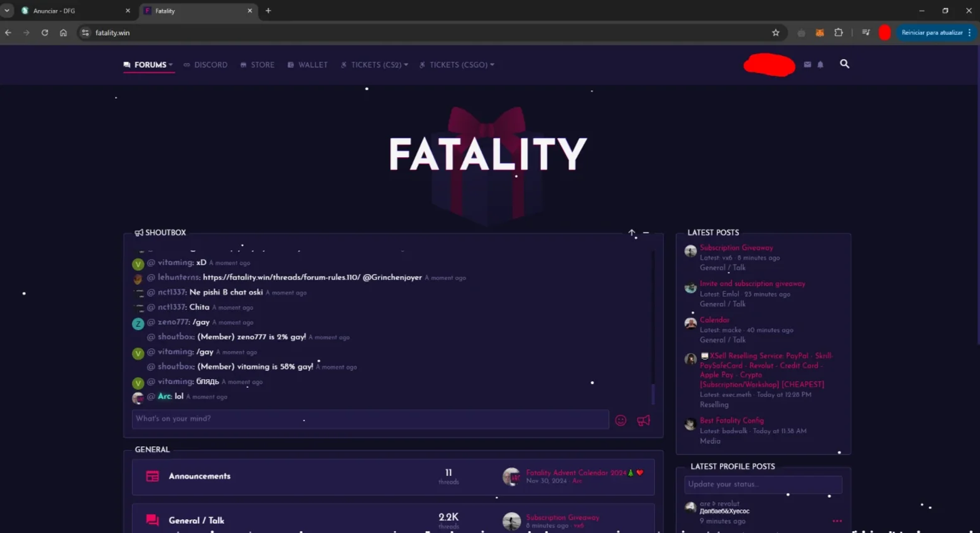Open the inbox envelope icon
Screen dimensions: 980x533
pos(807,64)
